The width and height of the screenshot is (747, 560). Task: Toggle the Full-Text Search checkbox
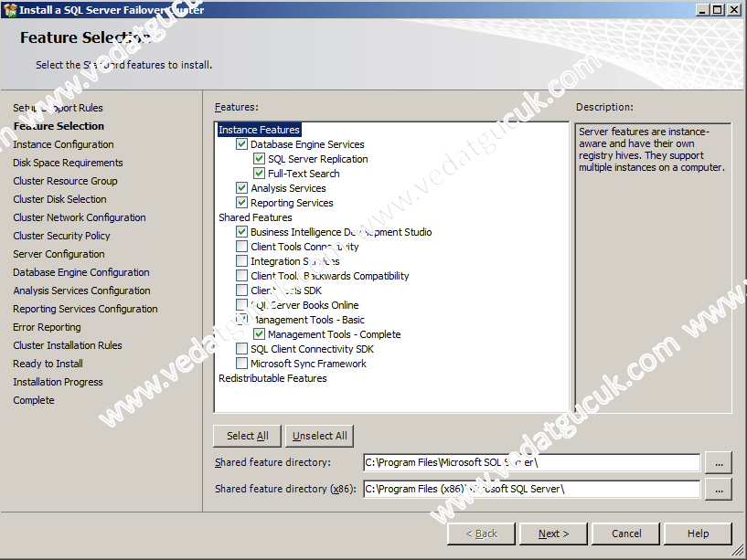tap(259, 174)
